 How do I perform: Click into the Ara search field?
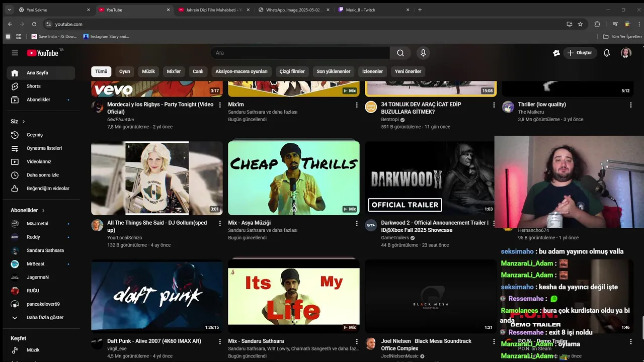point(300,53)
